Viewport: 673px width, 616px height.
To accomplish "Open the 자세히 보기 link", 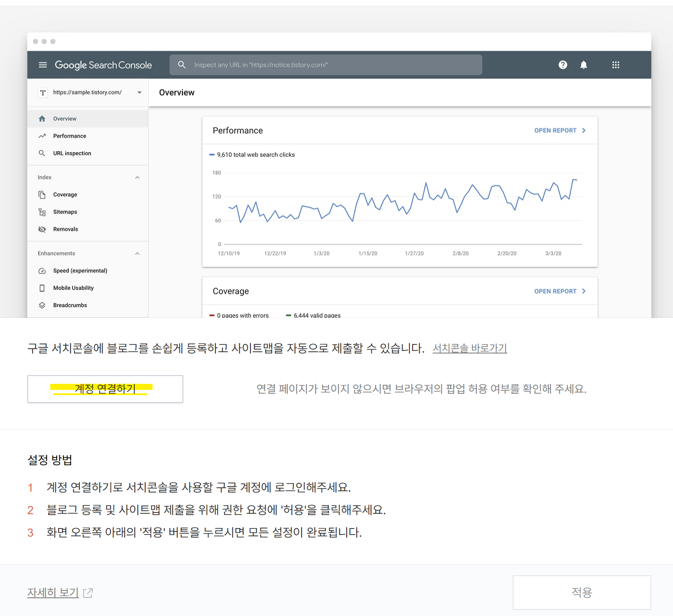I will [x=53, y=592].
